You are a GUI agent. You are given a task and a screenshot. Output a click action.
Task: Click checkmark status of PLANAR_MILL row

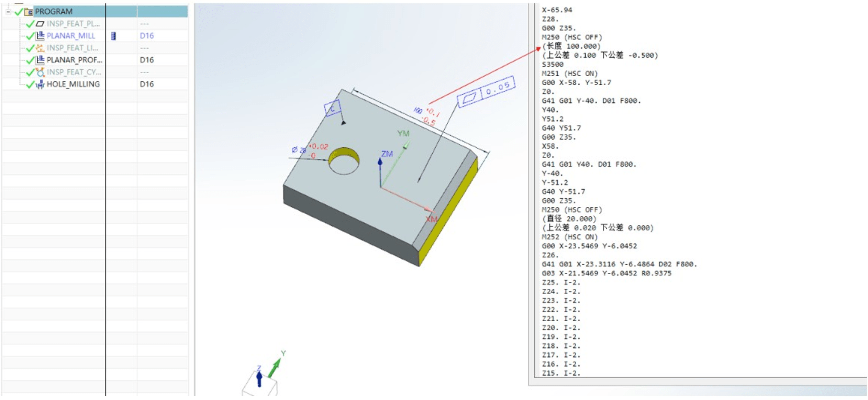(30, 36)
